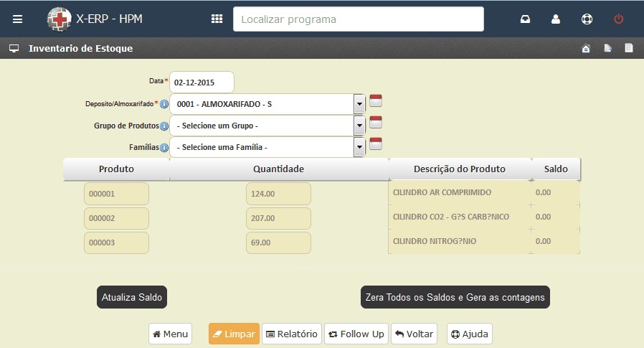
Task: Click the Saldo 0.00 for CILINDRO NITROG?NIO
Action: point(555,241)
